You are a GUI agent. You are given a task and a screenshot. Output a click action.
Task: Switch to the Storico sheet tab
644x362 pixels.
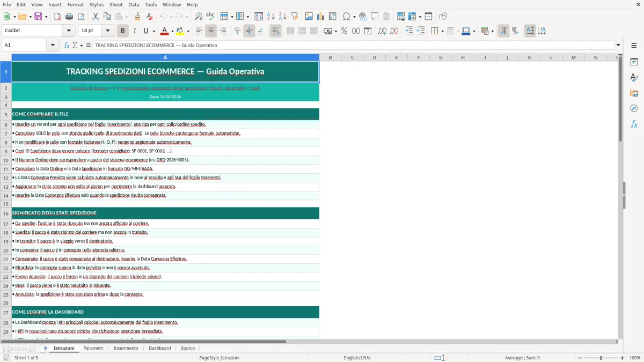pos(188,348)
